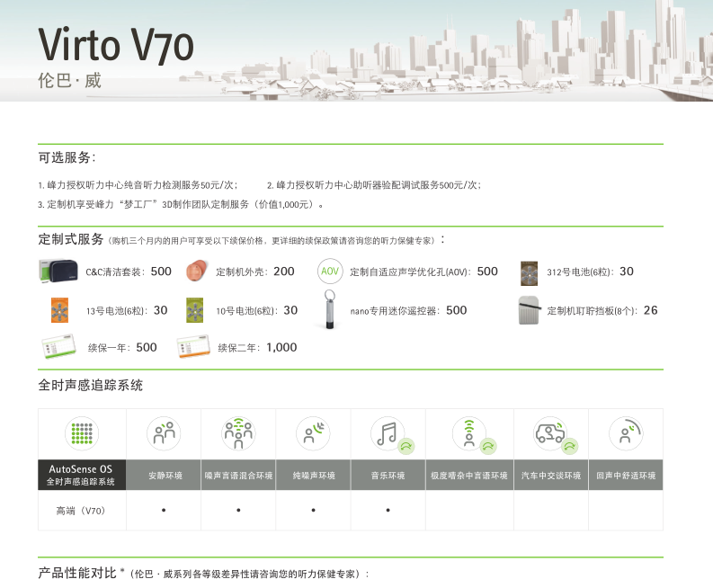
Task: Click the 回声中舒适环境 icon
Action: [x=625, y=434]
